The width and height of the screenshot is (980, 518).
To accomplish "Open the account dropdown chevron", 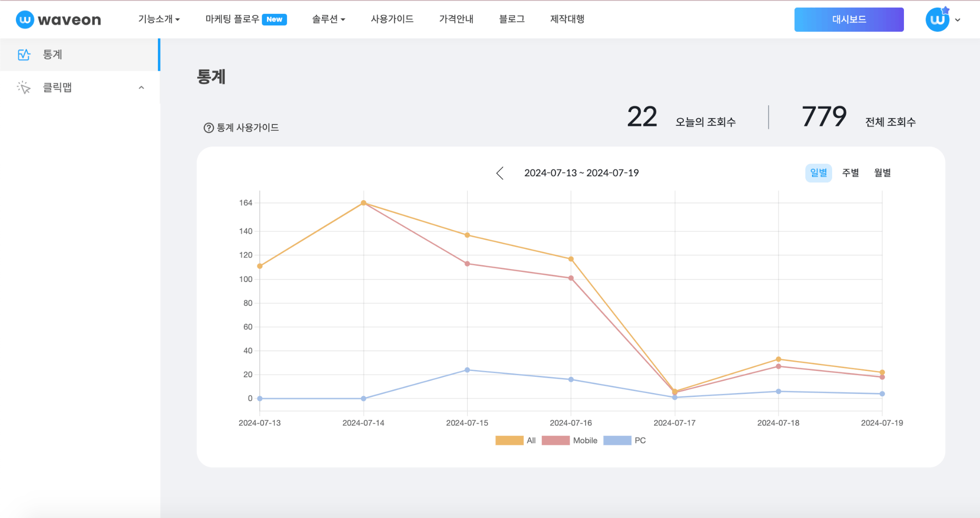I will [x=958, y=20].
